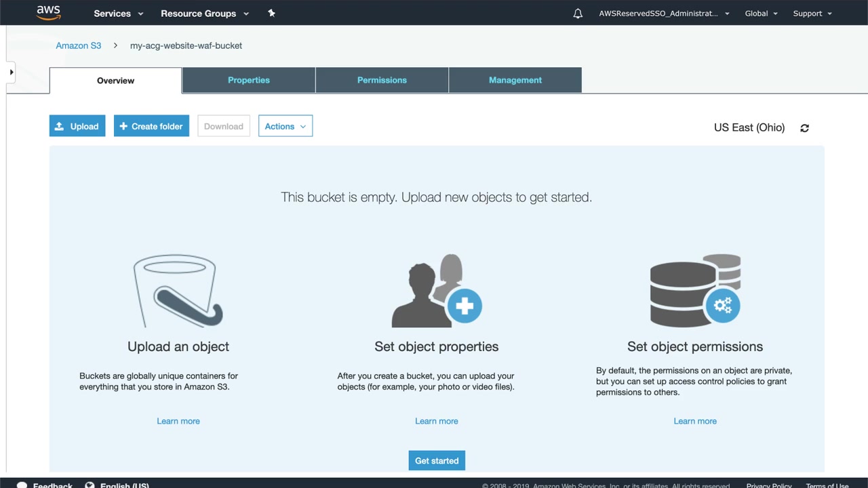Click the Upload button
This screenshot has width=868, height=488.
(x=77, y=126)
